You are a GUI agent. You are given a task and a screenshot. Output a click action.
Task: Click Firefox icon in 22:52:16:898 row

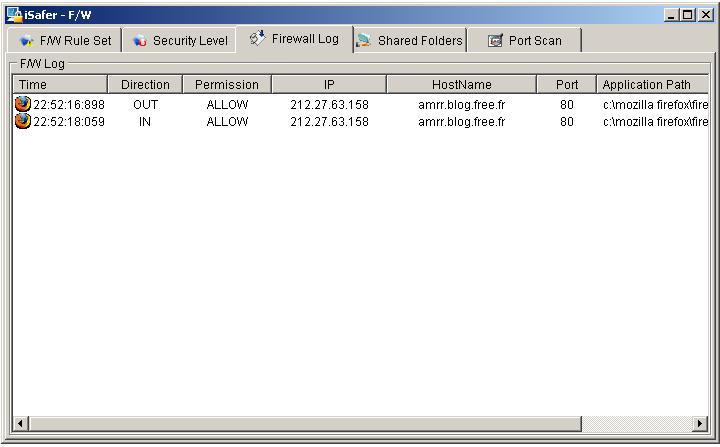[22, 104]
